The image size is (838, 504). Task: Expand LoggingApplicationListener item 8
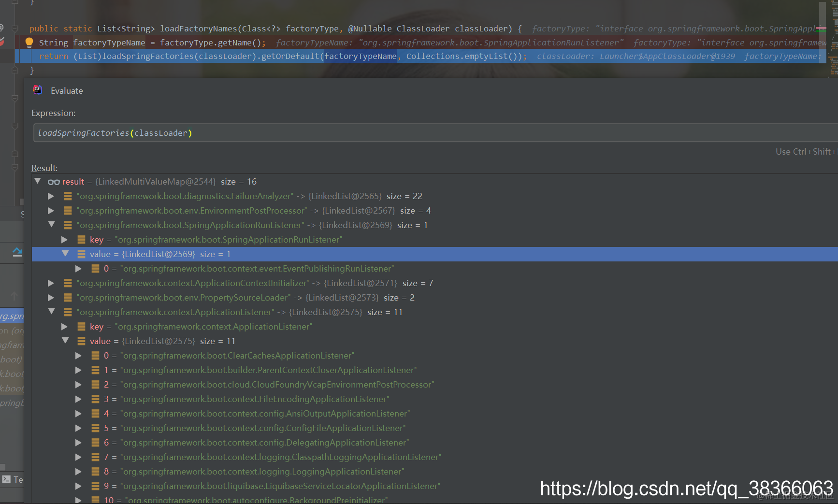78,472
